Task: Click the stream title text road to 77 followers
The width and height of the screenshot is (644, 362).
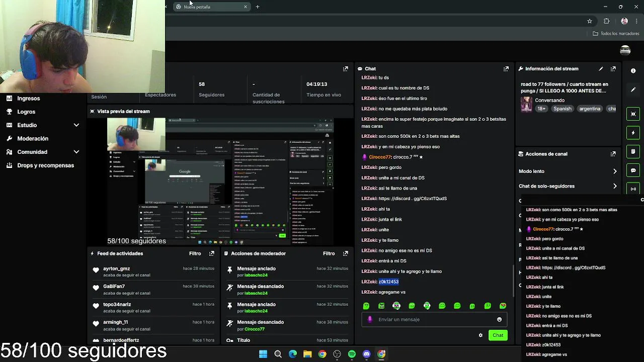Action: 565,87
